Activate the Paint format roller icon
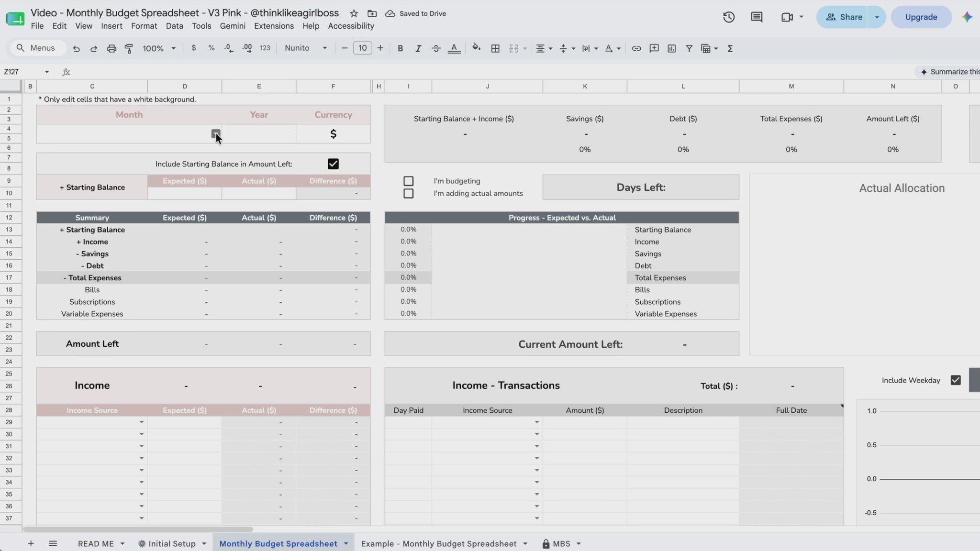 (x=129, y=48)
